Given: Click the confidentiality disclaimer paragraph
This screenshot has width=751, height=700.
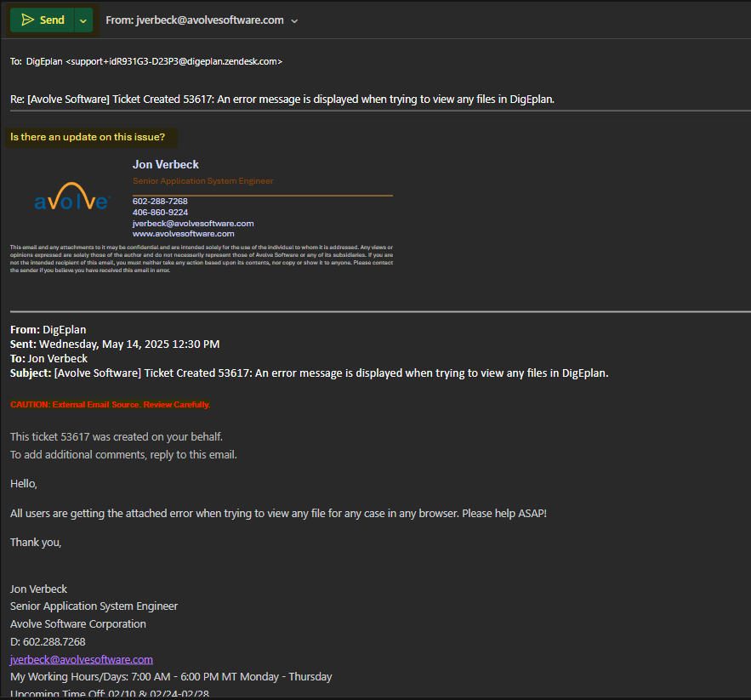Looking at the screenshot, I should pyautogui.click(x=202, y=259).
